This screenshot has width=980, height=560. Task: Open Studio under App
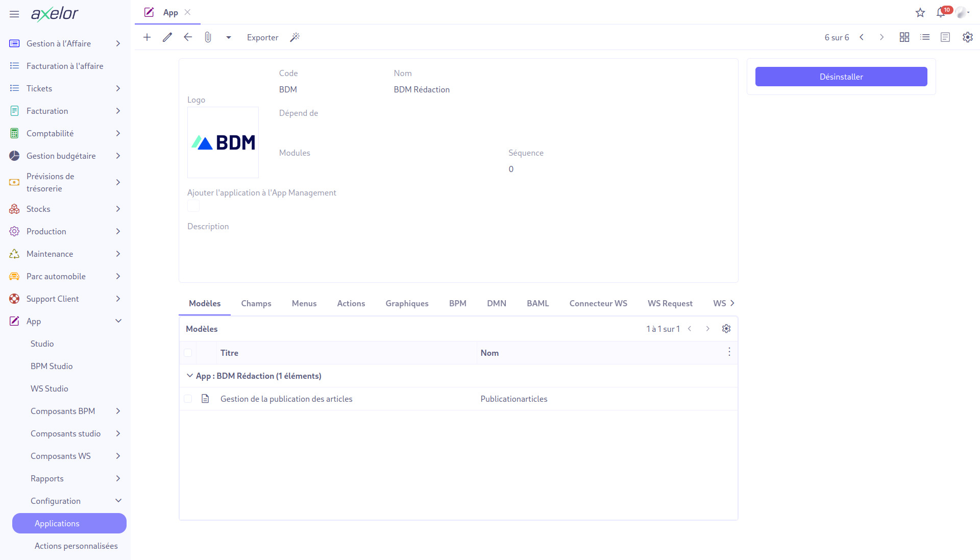coord(42,344)
